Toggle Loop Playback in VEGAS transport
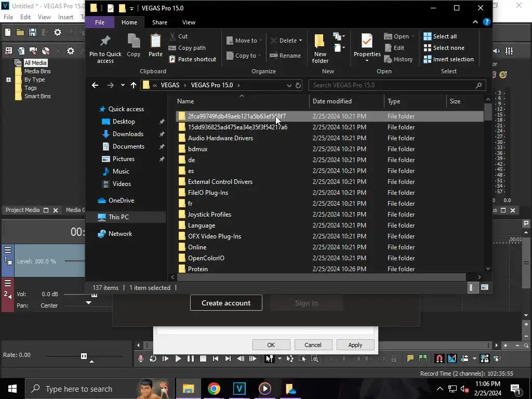The image size is (532, 399). click(x=153, y=358)
